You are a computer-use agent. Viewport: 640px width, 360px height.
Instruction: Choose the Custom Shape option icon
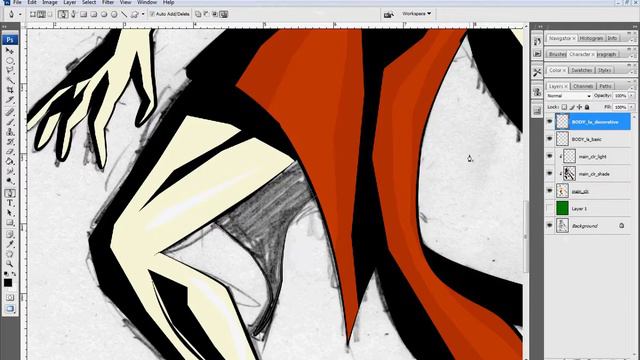coord(134,14)
